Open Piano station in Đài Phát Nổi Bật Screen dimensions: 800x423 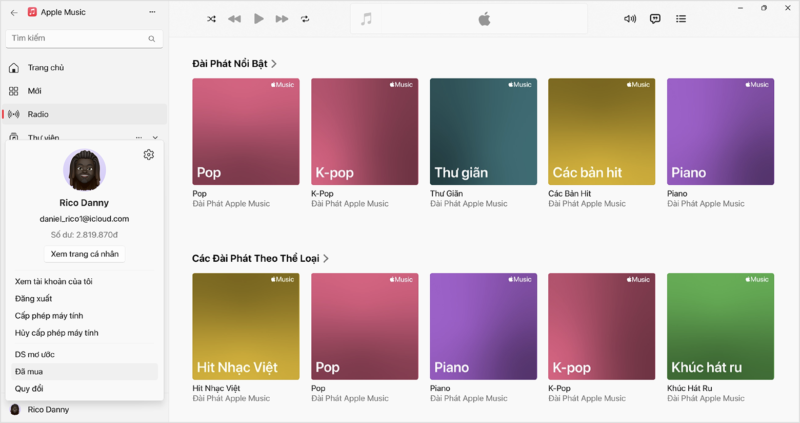point(720,132)
